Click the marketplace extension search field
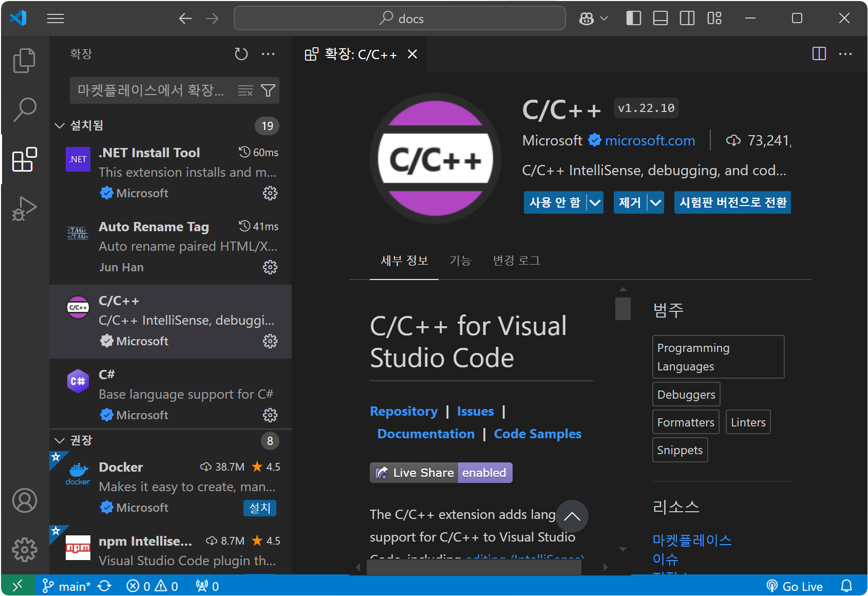The image size is (868, 596). (152, 91)
